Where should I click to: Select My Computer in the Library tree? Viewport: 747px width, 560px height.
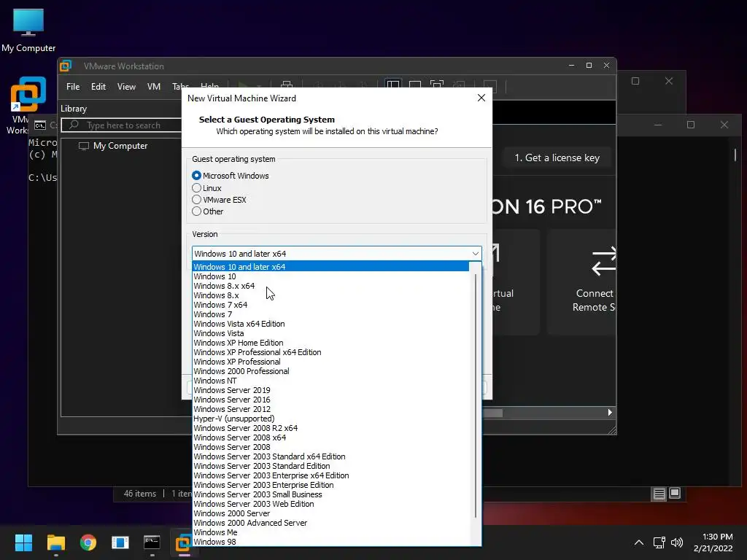[113, 146]
